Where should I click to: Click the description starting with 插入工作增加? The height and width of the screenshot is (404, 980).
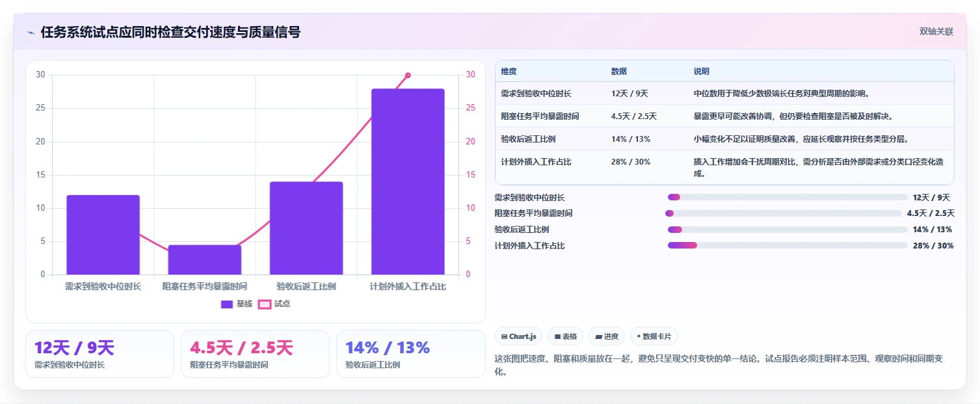(x=820, y=168)
